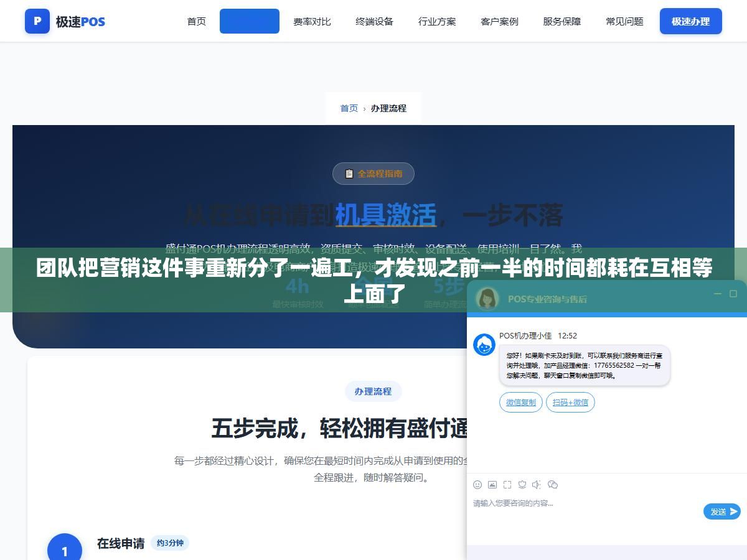Click the 办理流程 breadcrumb text
Viewport: 747px width, 560px height.
388,108
